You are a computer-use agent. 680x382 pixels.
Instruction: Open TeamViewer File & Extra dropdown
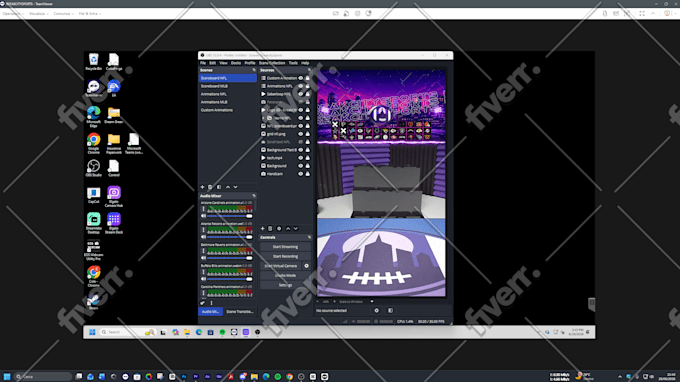click(x=90, y=14)
